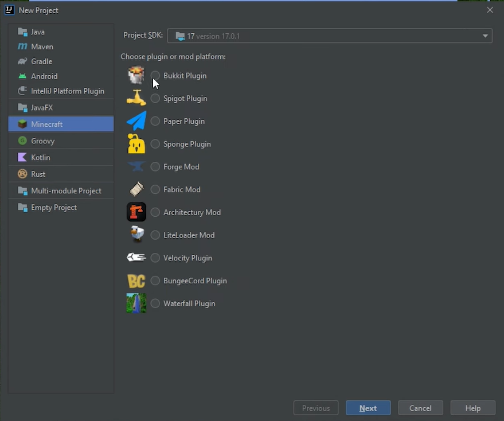
Task: Click the Android robot icon
Action: tap(22, 76)
